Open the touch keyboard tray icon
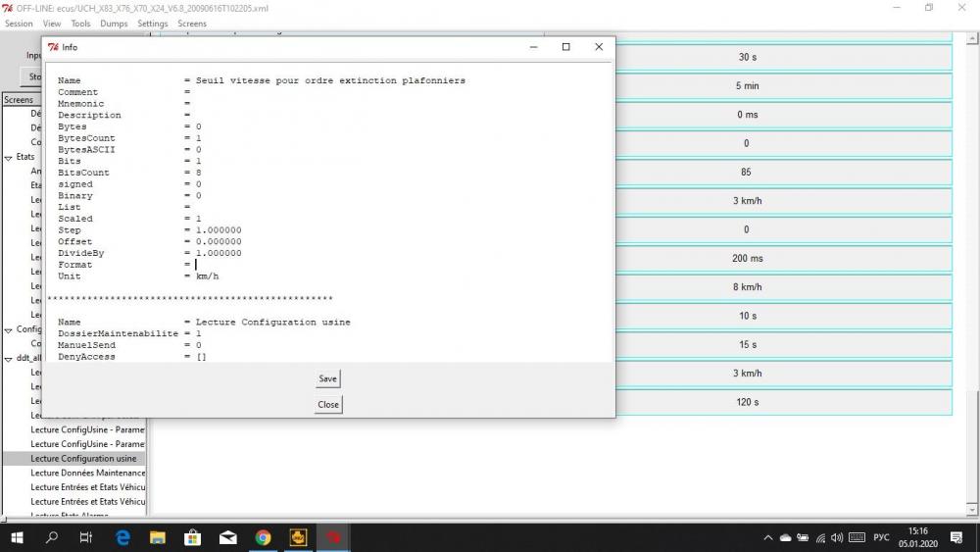This screenshot has width=980, height=552. click(x=857, y=537)
